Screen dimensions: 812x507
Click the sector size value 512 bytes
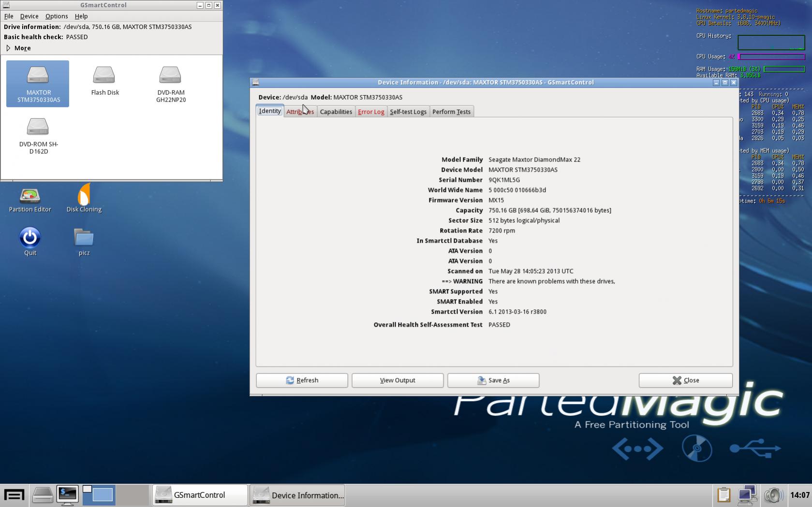tap(524, 220)
